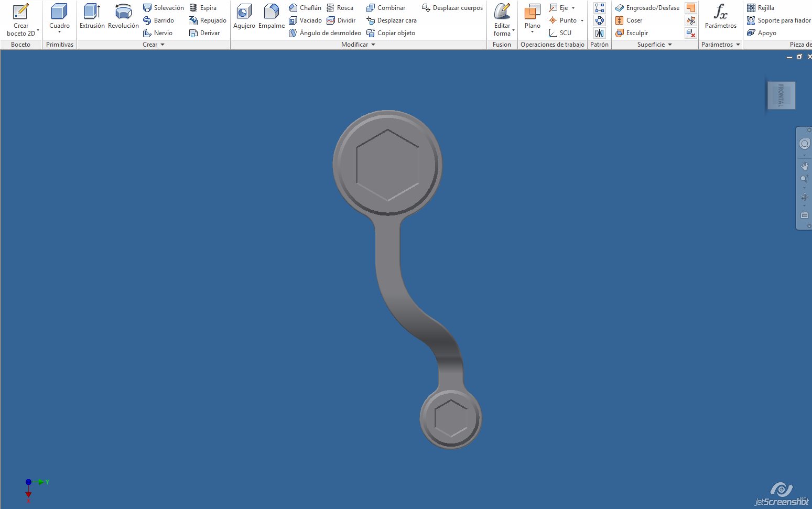This screenshot has width=812, height=509.
Task: Open the Plano dropdown arrow
Action: tap(532, 33)
